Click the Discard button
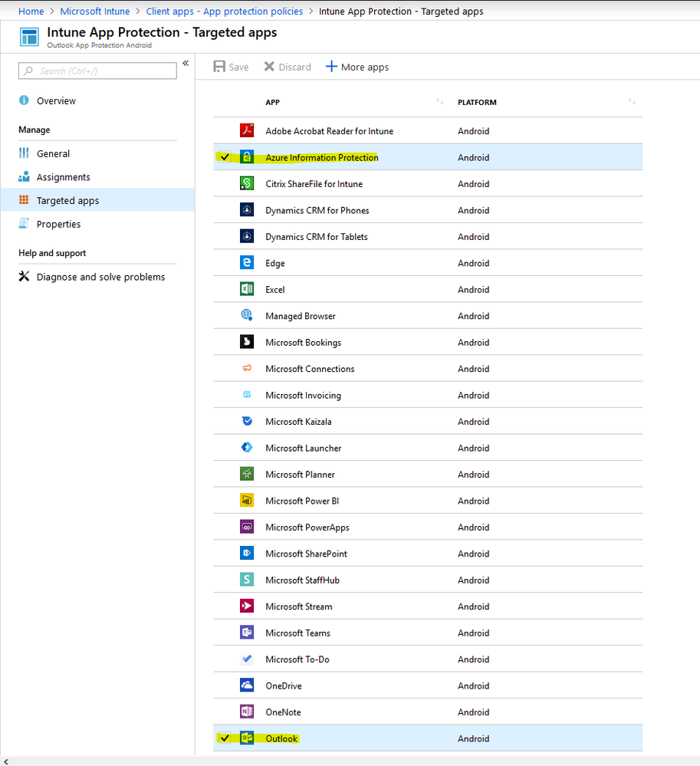 288,67
